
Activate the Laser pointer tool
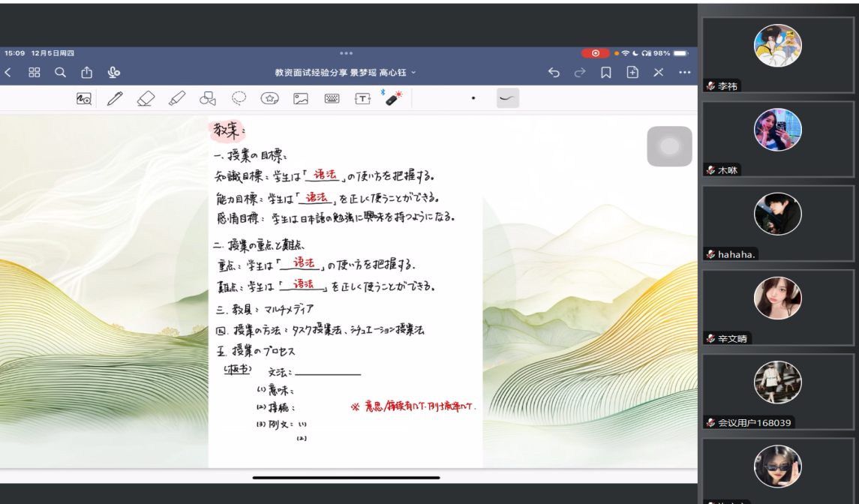(x=393, y=98)
